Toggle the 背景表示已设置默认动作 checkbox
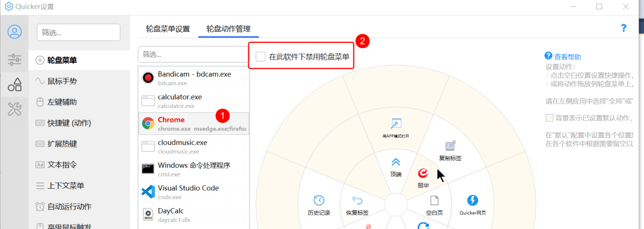The width and height of the screenshot is (644, 229). coord(550,118)
